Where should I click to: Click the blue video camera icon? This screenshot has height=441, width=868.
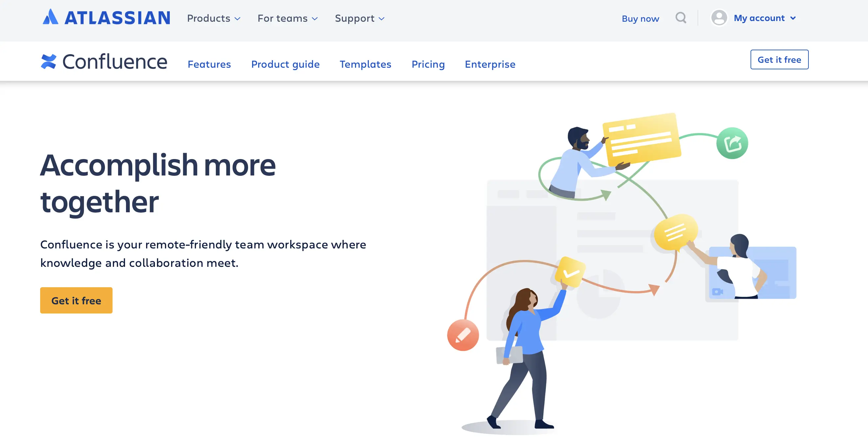tap(717, 291)
